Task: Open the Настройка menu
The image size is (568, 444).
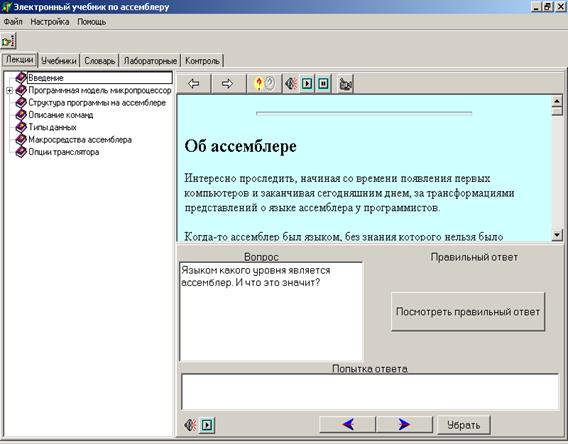Action: 50,22
